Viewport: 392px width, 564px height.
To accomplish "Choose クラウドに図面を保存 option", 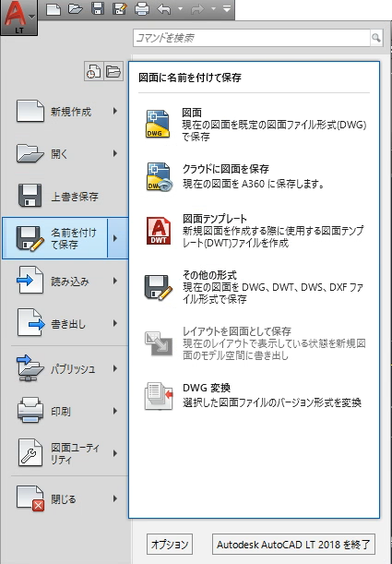I will pos(255,176).
